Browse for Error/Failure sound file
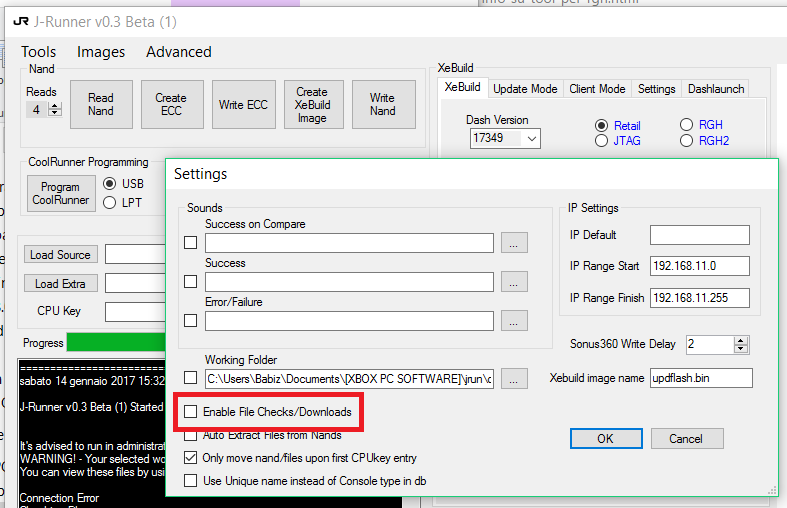 point(514,320)
